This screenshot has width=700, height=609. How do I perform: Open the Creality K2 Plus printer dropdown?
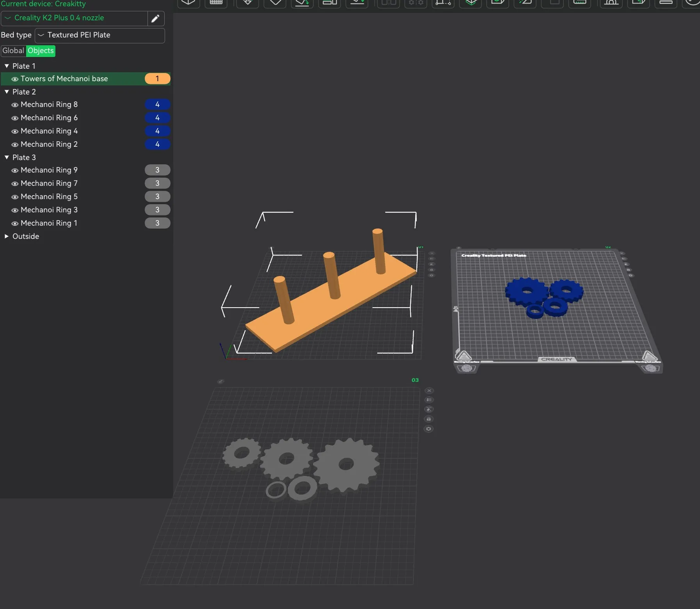tap(74, 18)
